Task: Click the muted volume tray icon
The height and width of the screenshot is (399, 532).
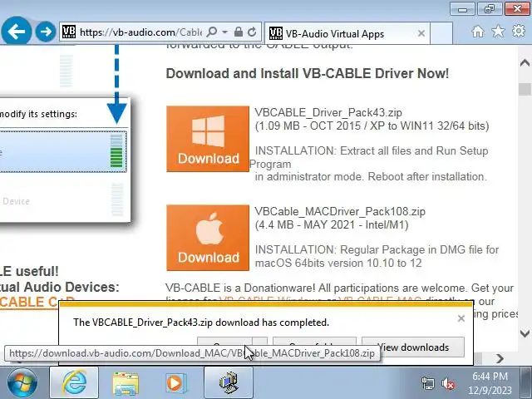Action: tap(447, 384)
